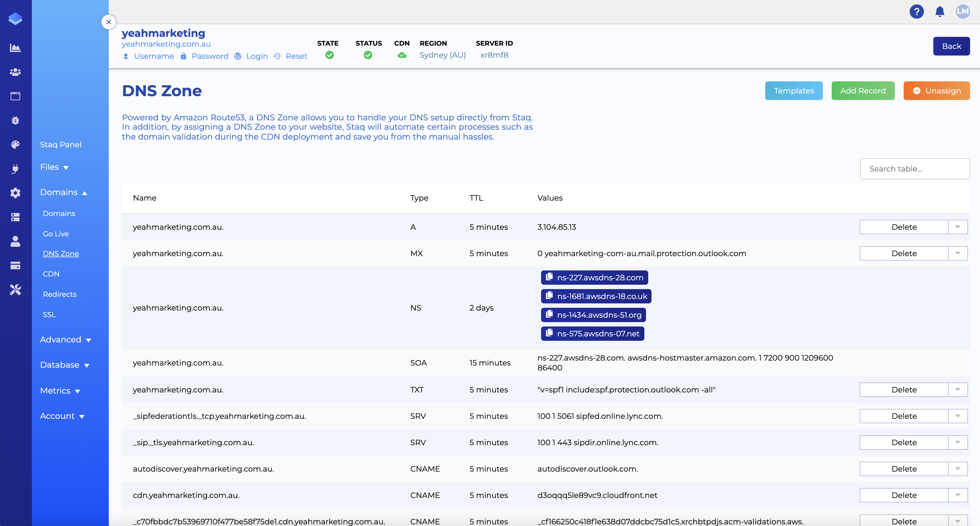Image resolution: width=980 pixels, height=526 pixels.
Task: Copy the ns-575.awsdns-07.net nameserver value
Action: [592, 333]
